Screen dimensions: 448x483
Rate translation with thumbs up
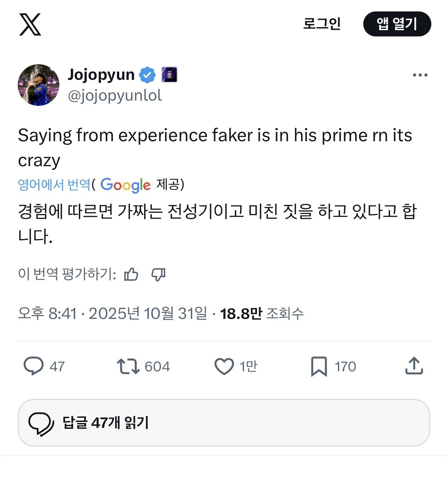click(131, 274)
